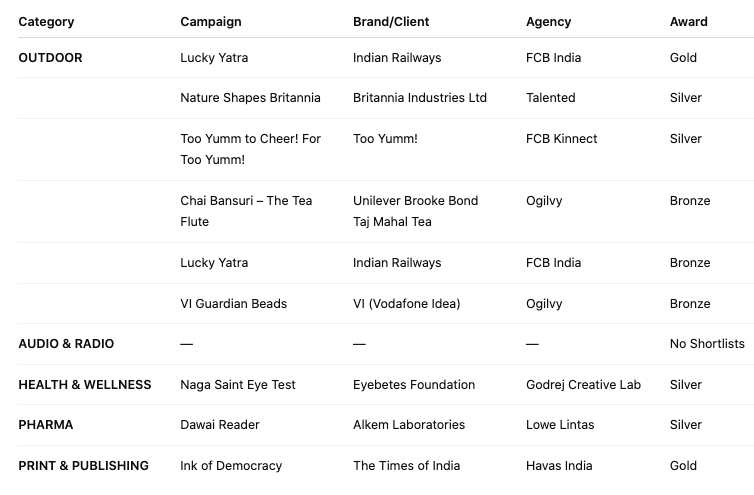Select the Britannia Industries Ltd client cell
The image size is (754, 495).
coord(419,98)
